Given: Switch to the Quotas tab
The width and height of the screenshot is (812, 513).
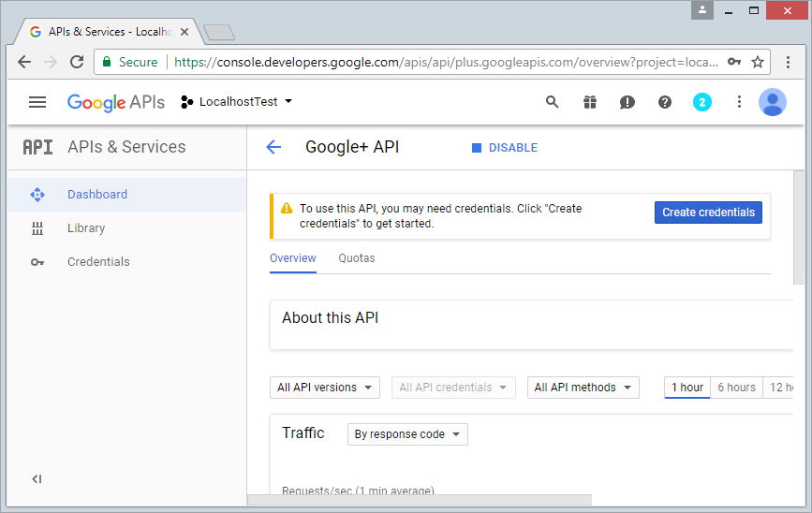Looking at the screenshot, I should pyautogui.click(x=357, y=258).
